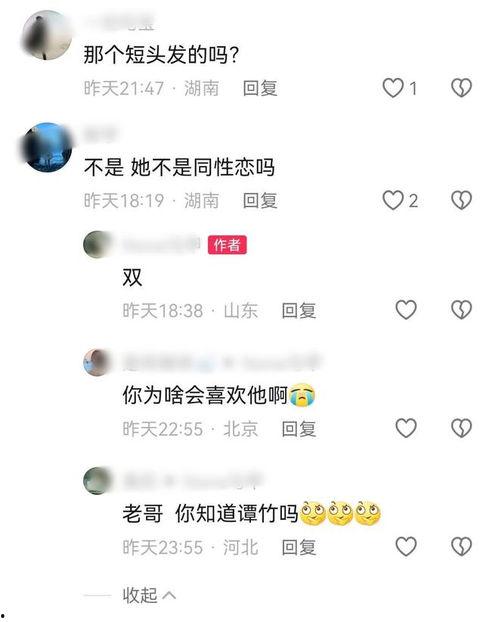499x622 pixels.
Task: Dislike the reply '老哥 你知道谭竹吗'
Action: point(461,547)
